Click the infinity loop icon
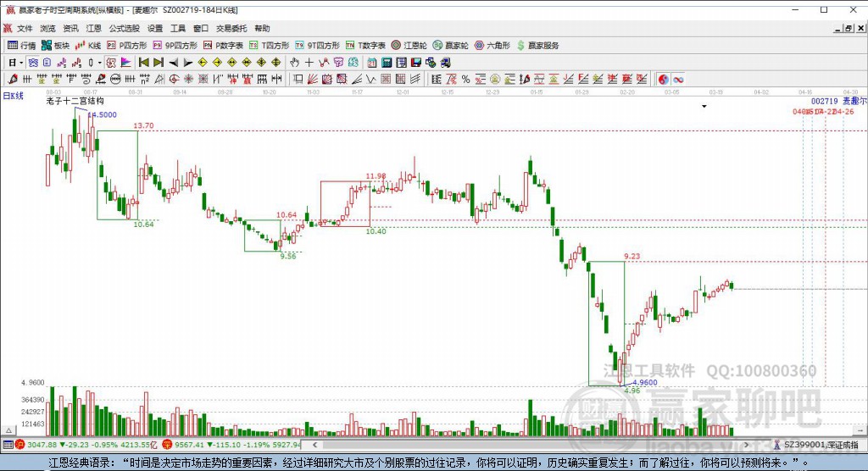868x471 pixels. coord(678,79)
